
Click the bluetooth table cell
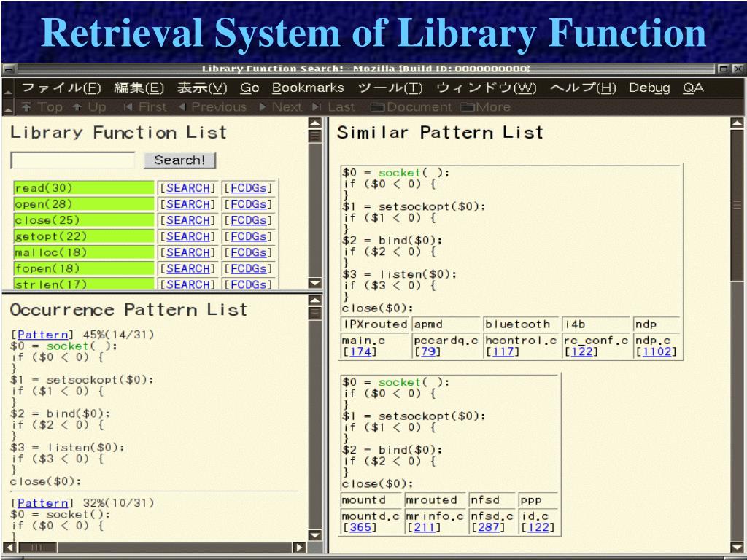click(x=521, y=324)
